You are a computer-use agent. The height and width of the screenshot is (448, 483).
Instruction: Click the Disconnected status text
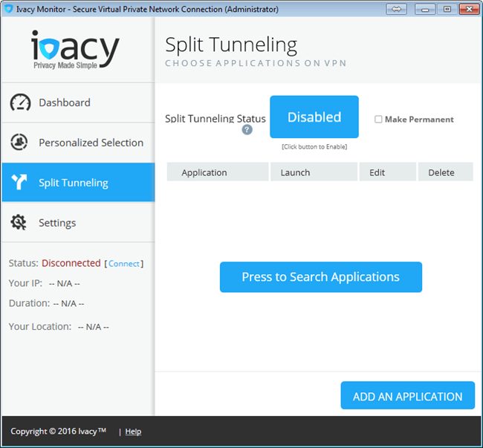[x=71, y=263]
